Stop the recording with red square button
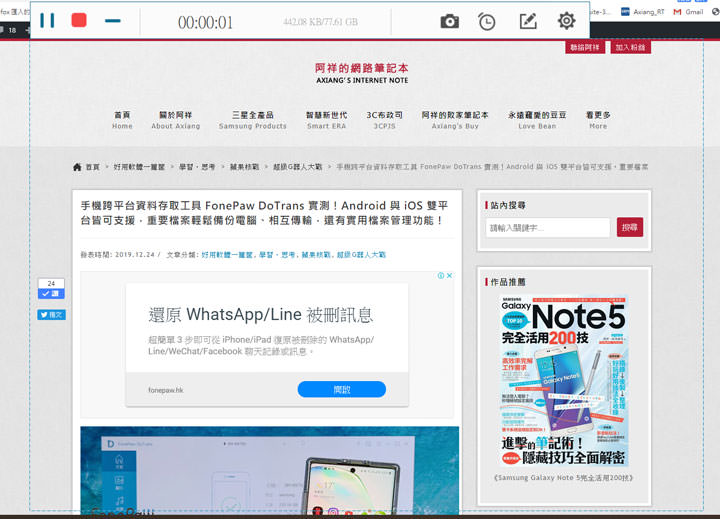The height and width of the screenshot is (519, 720). [79, 20]
